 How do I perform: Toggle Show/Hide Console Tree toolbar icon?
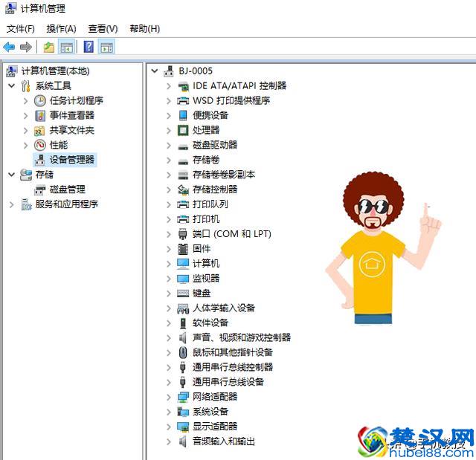point(67,48)
